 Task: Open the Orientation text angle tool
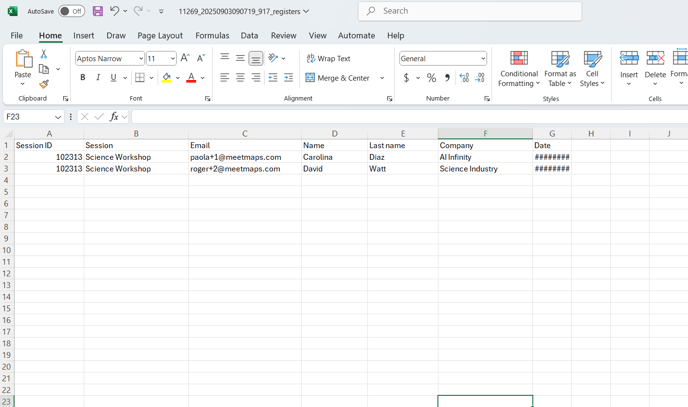pos(273,58)
